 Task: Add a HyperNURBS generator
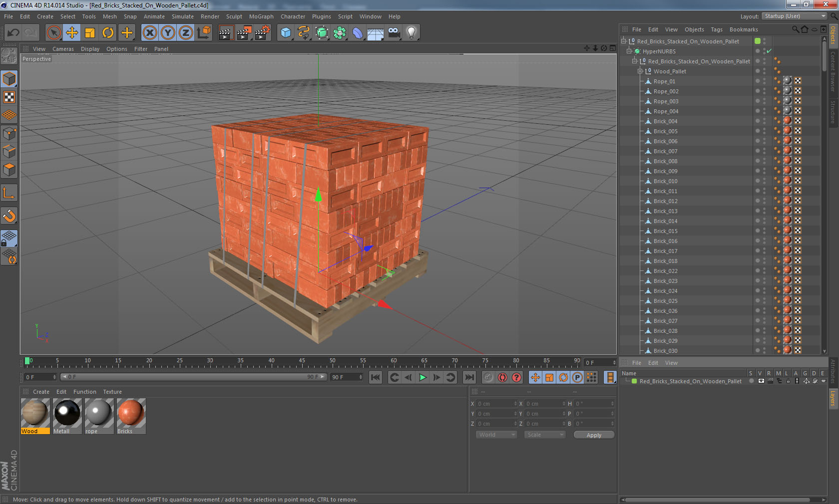click(322, 33)
